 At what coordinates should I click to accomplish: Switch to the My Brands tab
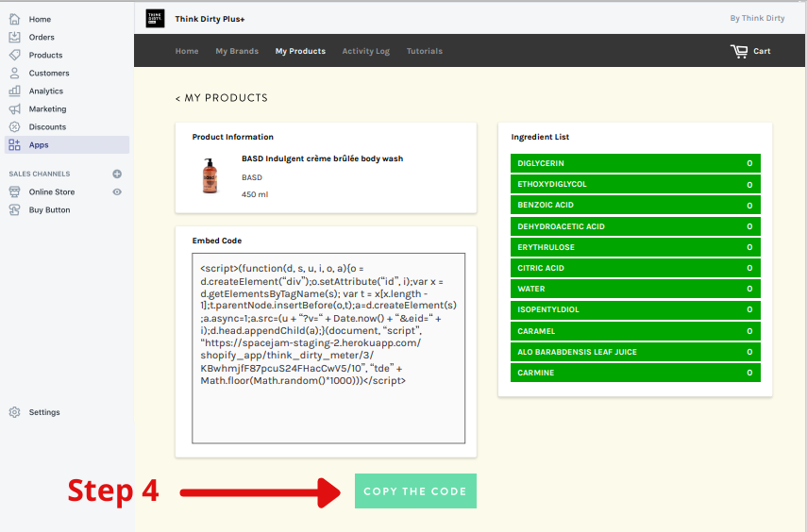pos(237,51)
